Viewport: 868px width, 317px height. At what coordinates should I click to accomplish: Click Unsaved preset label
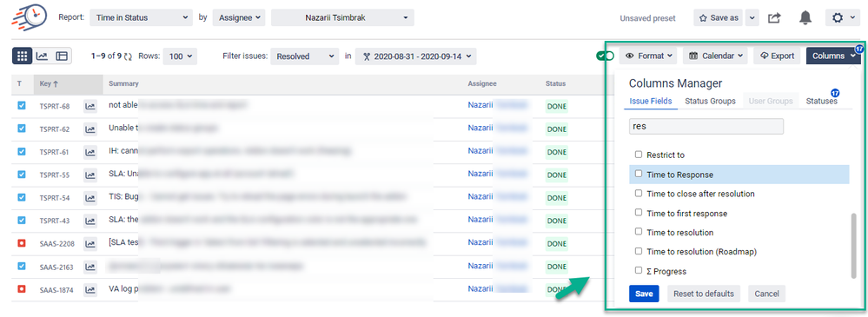[647, 18]
